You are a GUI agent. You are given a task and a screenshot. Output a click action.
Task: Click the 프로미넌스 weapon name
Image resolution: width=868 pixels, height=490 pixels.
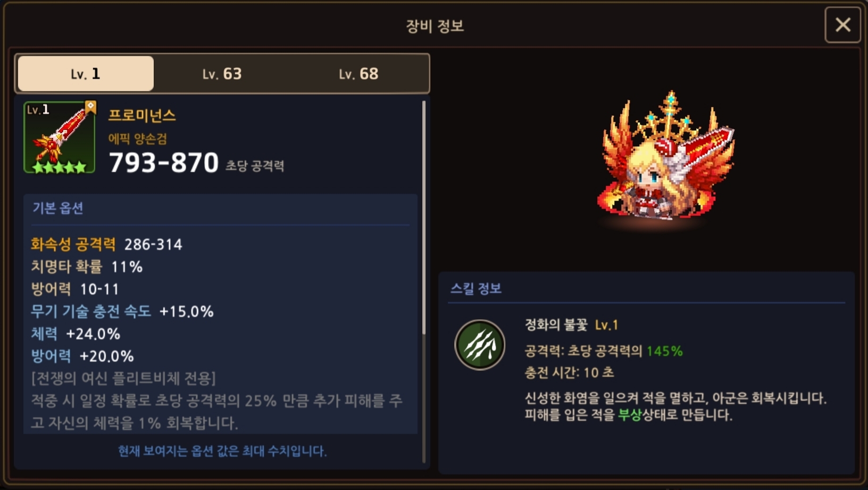click(142, 115)
